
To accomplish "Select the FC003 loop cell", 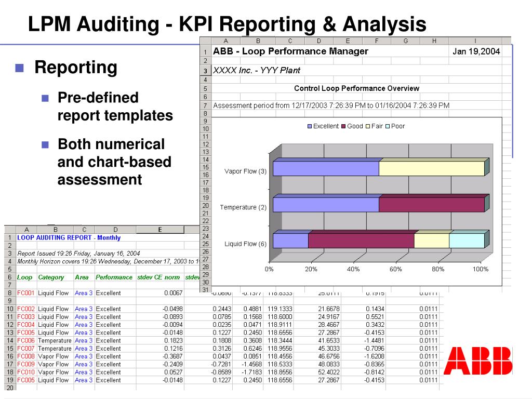I will (26, 316).
